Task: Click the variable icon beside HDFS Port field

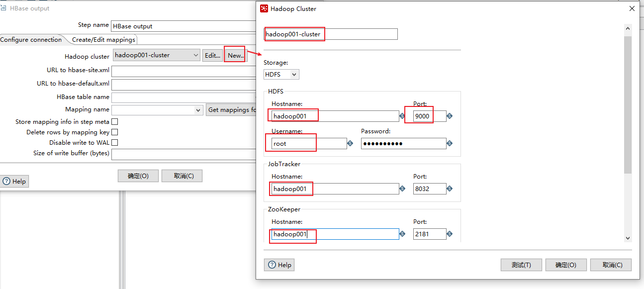Action: pyautogui.click(x=449, y=115)
